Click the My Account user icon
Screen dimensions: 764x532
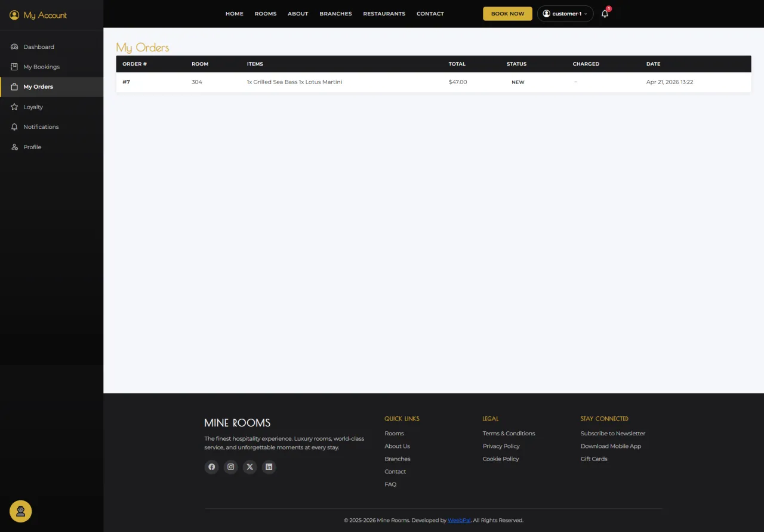pos(14,15)
